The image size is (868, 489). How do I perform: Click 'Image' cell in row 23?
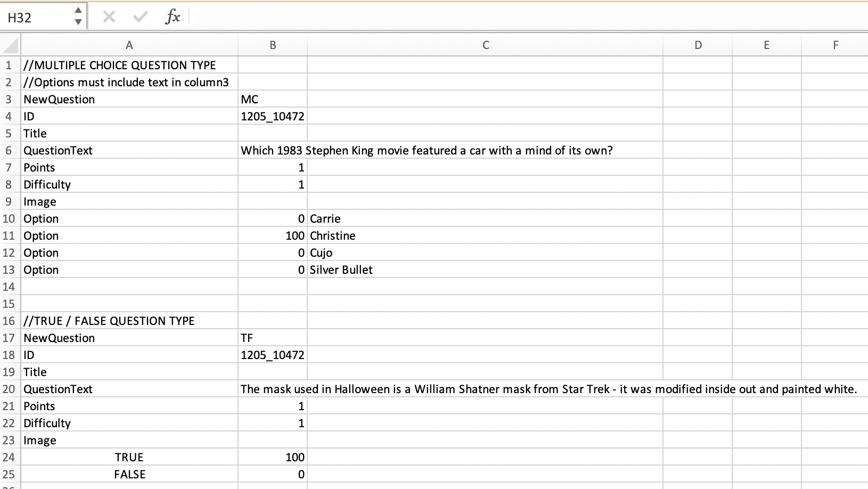tap(129, 440)
